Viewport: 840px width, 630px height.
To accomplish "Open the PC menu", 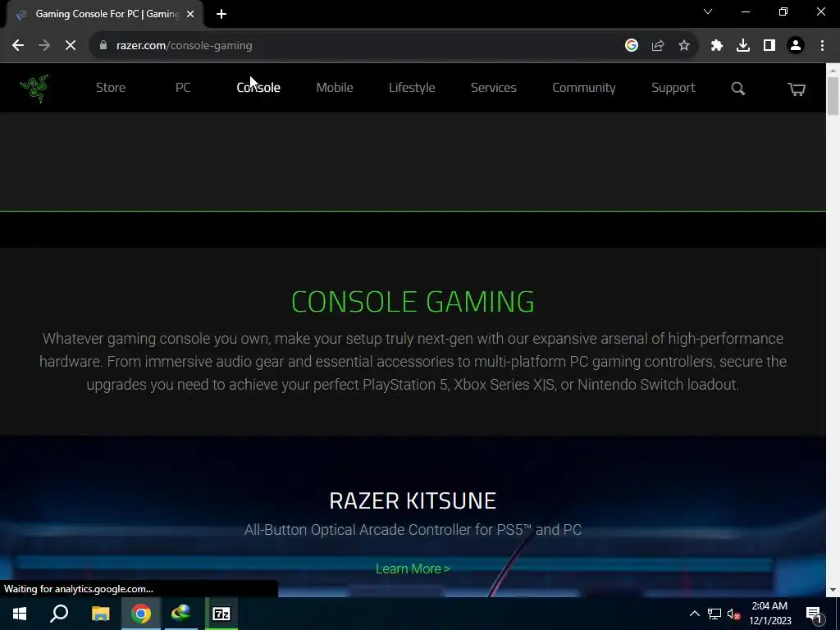I will 183,87.
